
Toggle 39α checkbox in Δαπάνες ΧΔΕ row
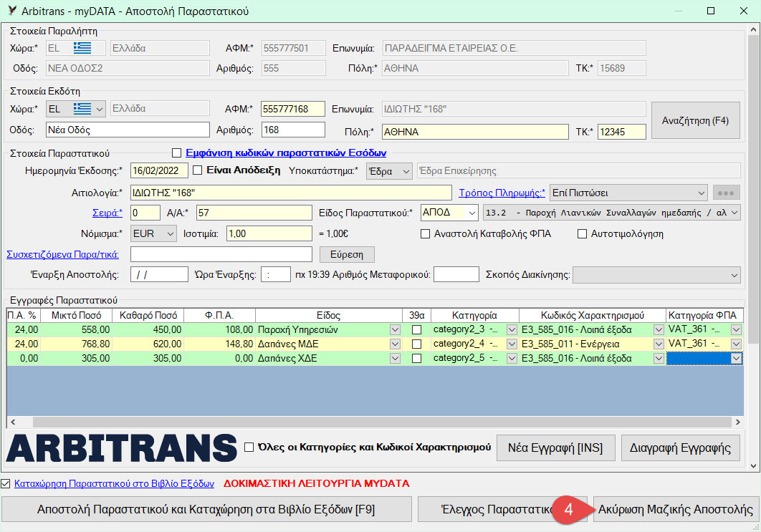(416, 359)
